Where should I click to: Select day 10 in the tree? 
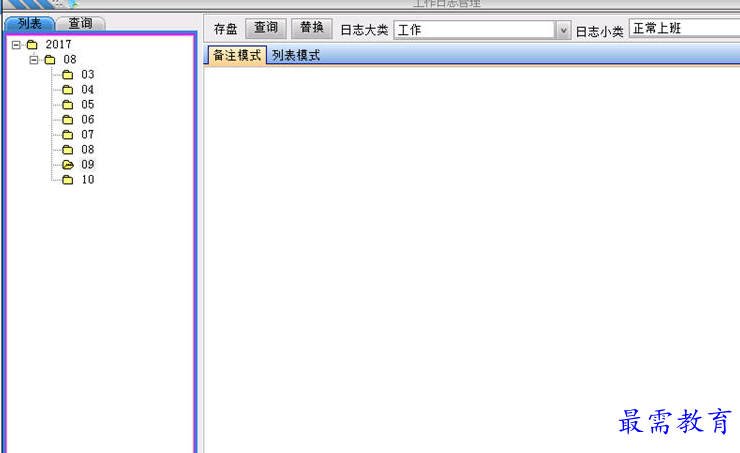point(88,180)
